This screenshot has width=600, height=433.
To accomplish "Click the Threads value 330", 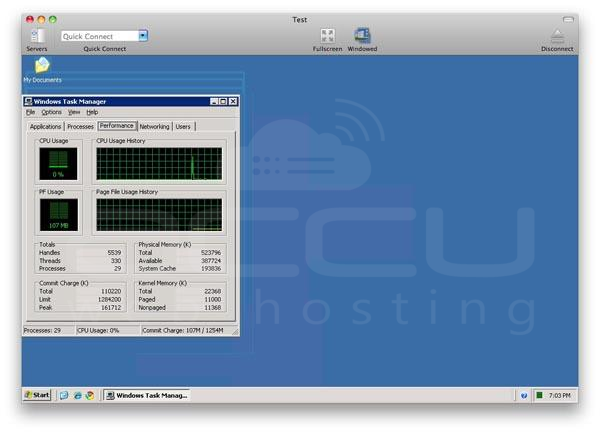I will 116,261.
